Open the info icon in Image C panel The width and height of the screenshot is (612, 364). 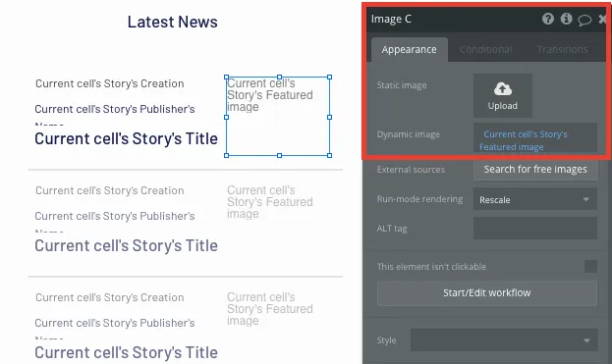(567, 19)
